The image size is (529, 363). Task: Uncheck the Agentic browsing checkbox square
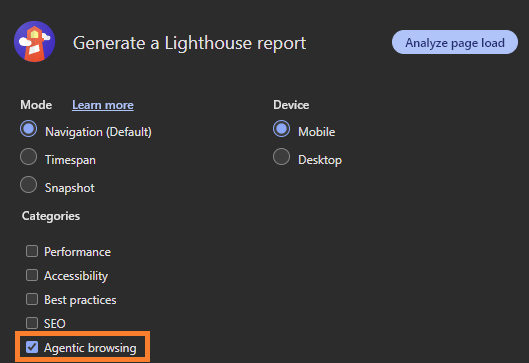(32, 347)
